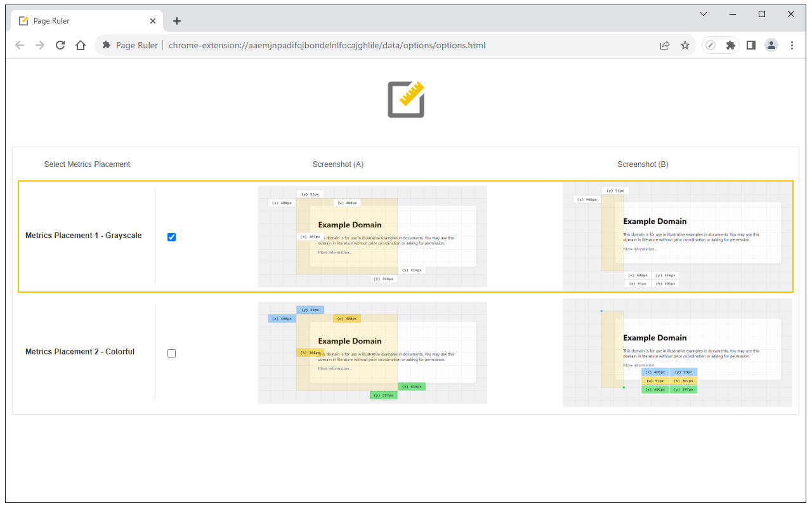This screenshot has width=812, height=508.
Task: Bookmark this page with the star icon
Action: pos(685,45)
